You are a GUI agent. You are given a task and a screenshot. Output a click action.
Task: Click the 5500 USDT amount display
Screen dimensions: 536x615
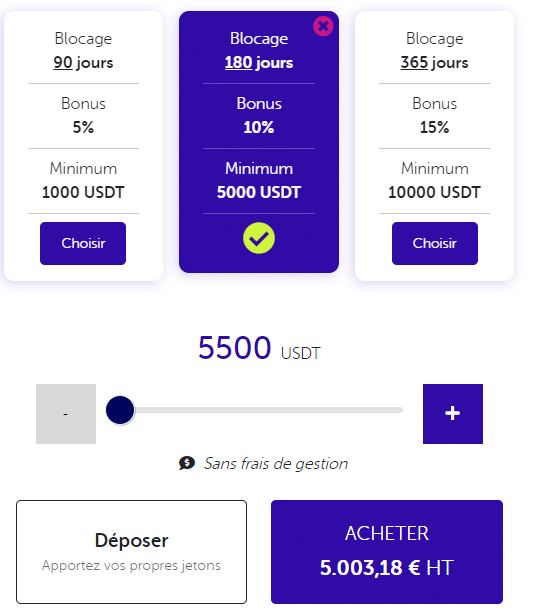pos(259,348)
